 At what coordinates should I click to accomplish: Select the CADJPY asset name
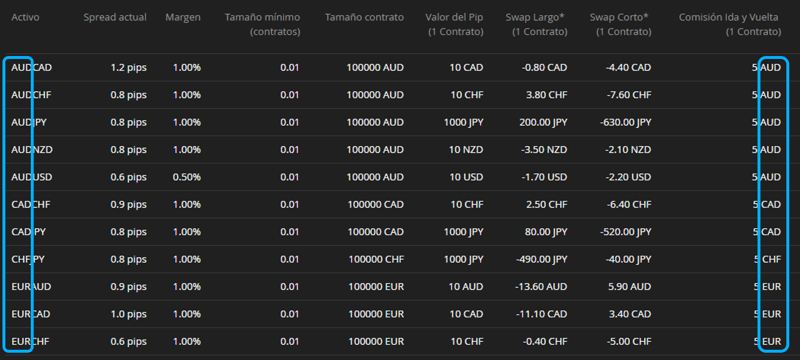29,232
